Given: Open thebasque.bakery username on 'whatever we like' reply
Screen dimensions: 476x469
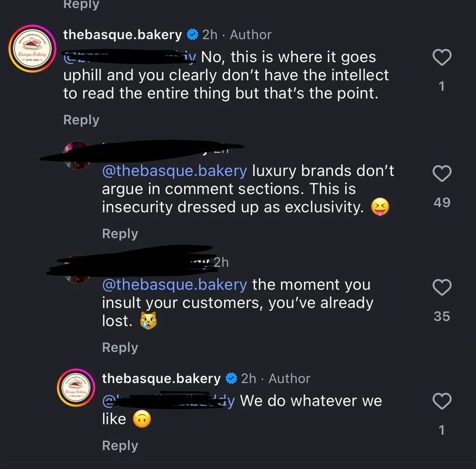Looking at the screenshot, I should click(161, 378).
